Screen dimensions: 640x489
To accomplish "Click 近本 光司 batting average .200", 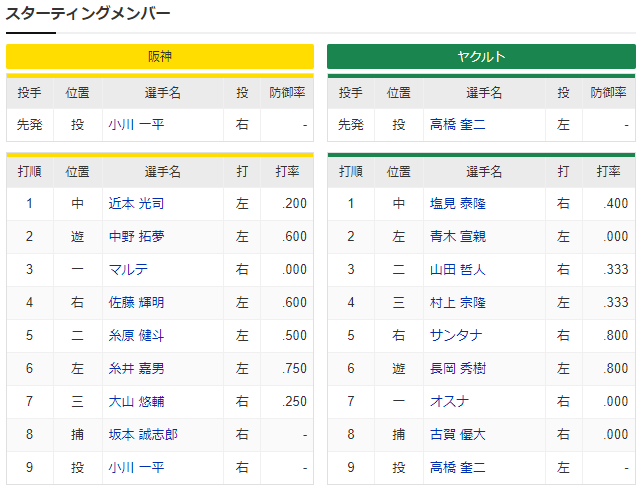I will tap(294, 203).
